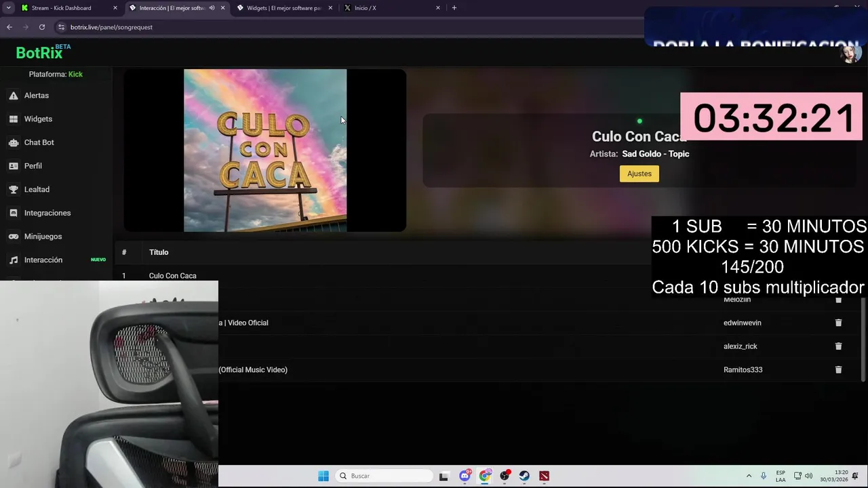The height and width of the screenshot is (488, 868).
Task: Close the Stream - Kick Dashboard tab
Action: (115, 8)
